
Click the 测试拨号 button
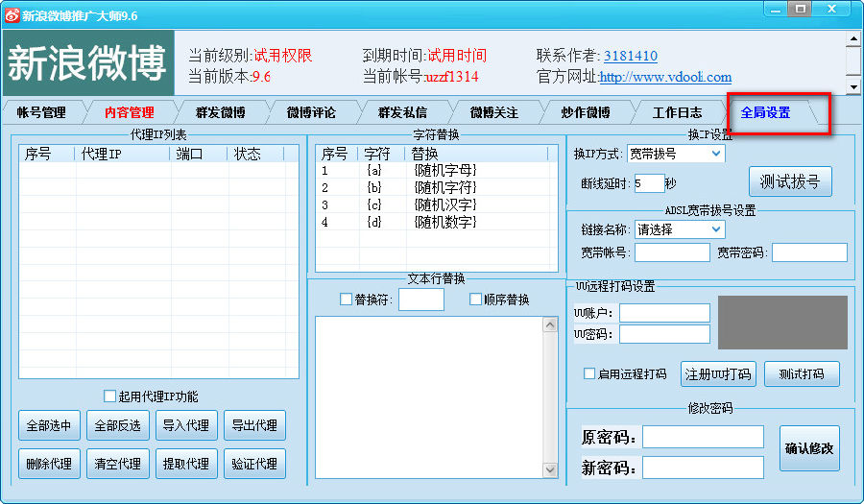pos(790,181)
